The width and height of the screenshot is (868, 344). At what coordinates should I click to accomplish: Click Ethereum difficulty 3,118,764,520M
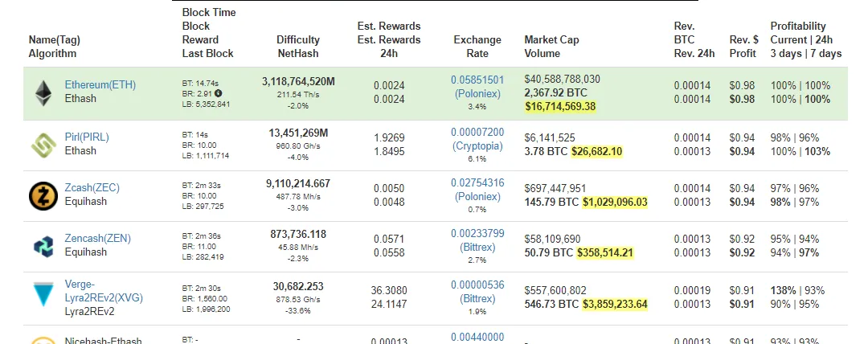298,81
